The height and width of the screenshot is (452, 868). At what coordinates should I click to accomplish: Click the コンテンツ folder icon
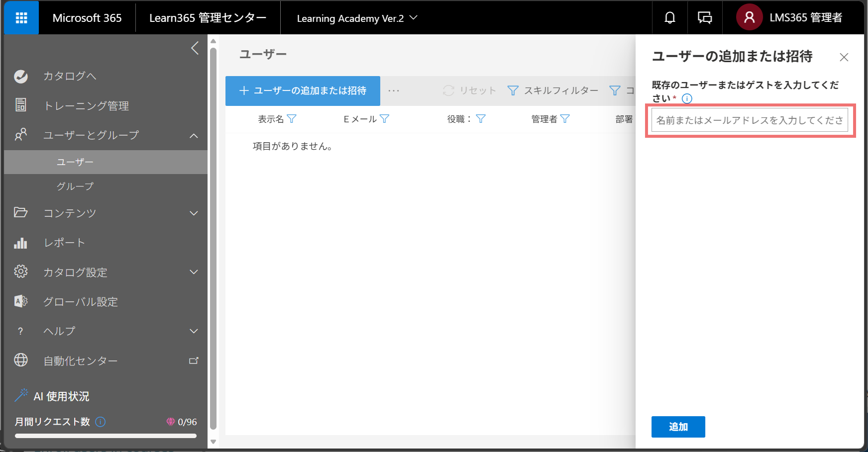pyautogui.click(x=21, y=213)
